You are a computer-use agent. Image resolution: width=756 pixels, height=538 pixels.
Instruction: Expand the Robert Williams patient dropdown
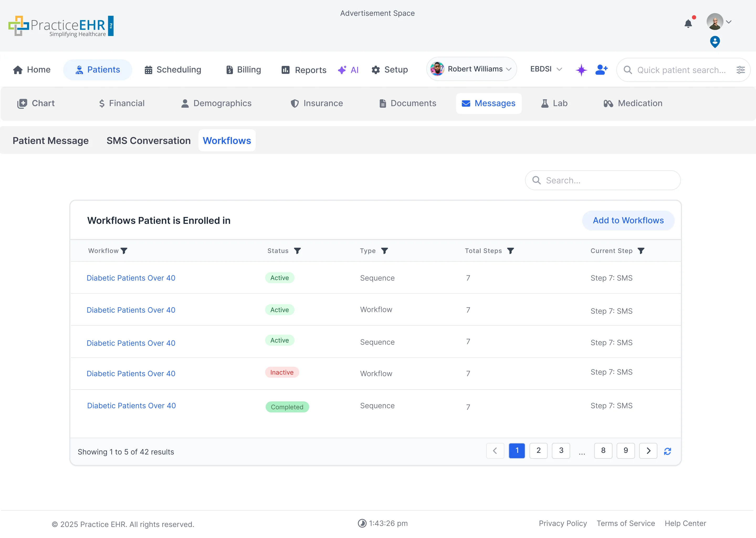click(471, 69)
